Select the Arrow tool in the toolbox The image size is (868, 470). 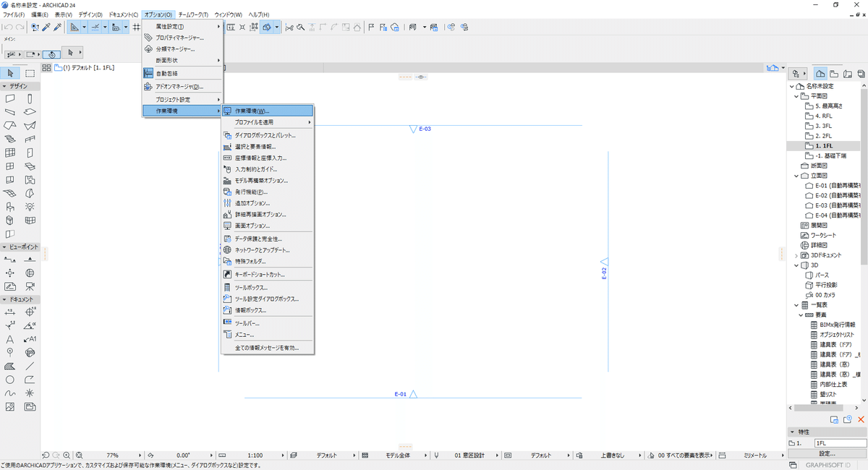(10, 73)
